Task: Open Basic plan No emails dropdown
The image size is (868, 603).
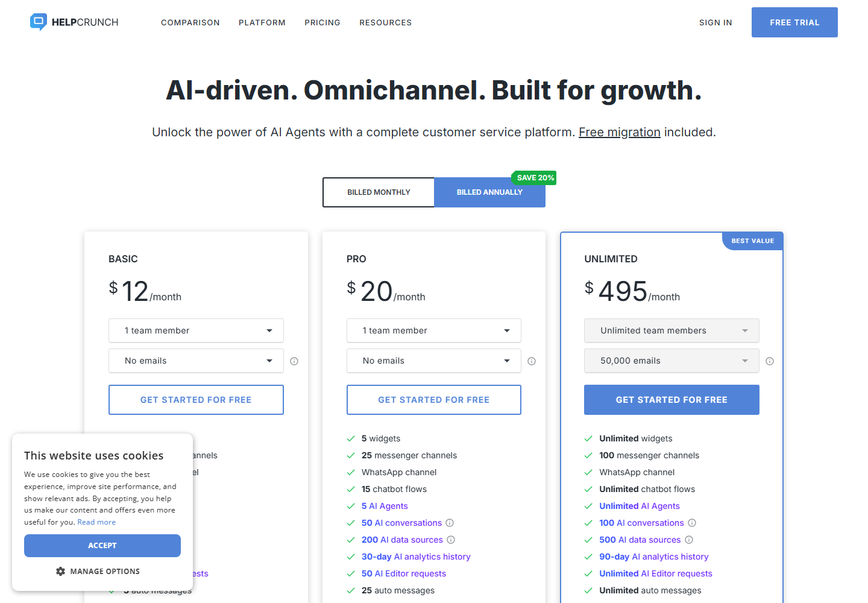Action: tap(196, 361)
